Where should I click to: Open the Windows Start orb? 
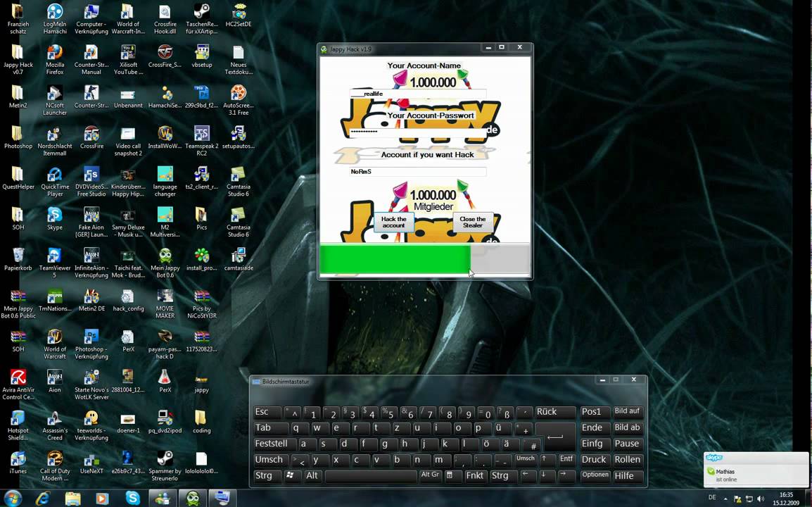click(13, 498)
